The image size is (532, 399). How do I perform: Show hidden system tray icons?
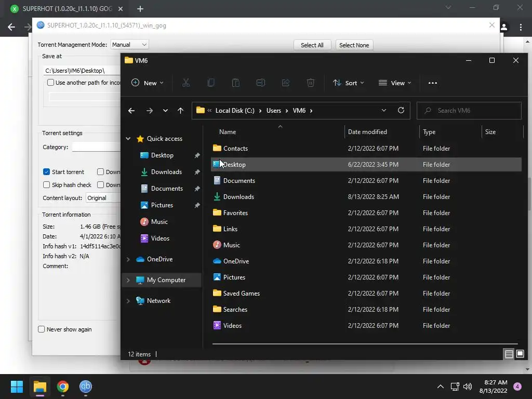point(441,387)
